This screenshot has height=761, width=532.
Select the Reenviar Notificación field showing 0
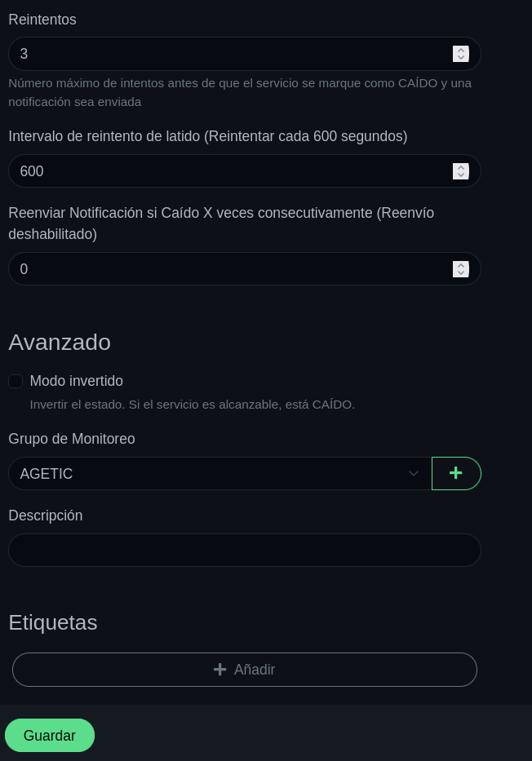coord(228,269)
